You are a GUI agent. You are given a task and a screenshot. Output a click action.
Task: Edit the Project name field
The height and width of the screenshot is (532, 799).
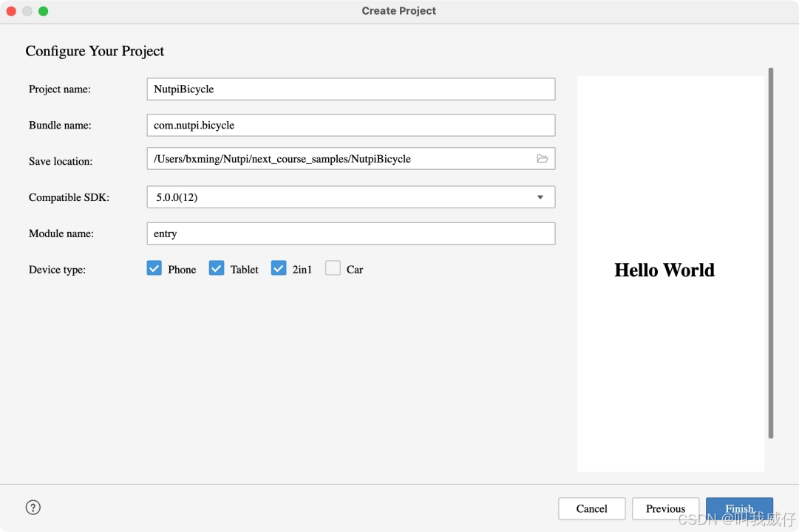[351, 89]
